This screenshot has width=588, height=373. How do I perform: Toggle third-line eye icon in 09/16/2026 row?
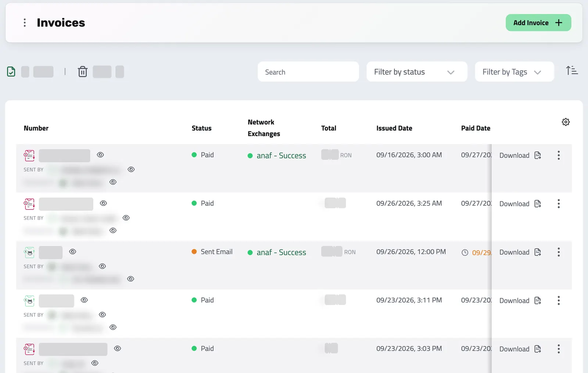[x=113, y=182]
